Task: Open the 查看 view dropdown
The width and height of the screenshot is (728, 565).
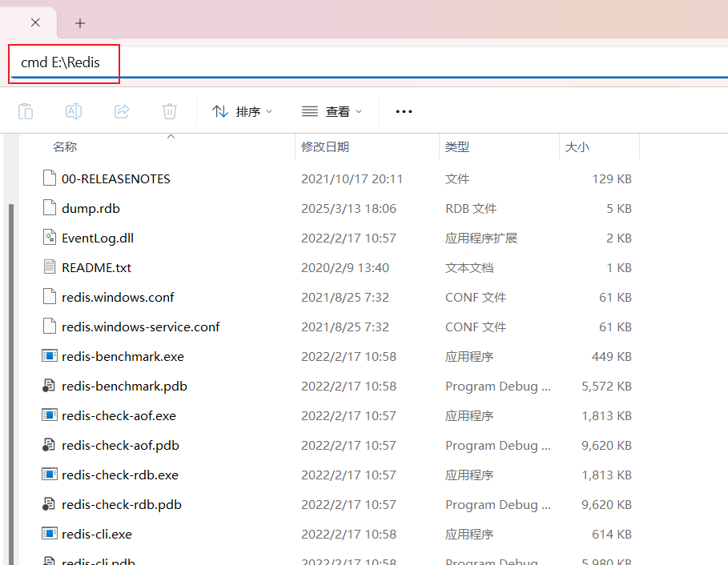Action: pos(332,112)
